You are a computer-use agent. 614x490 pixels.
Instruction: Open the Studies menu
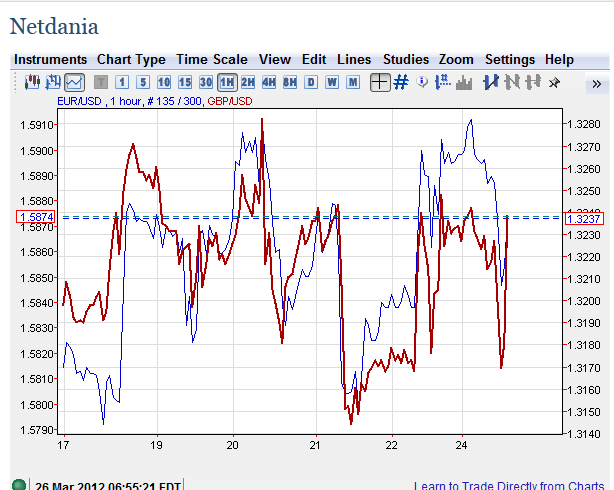(405, 60)
